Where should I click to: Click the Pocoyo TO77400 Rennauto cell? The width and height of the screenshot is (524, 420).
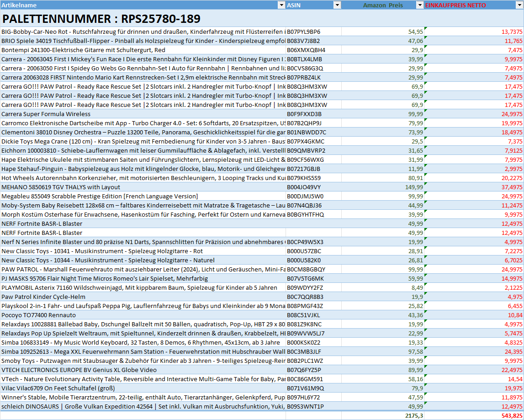[x=39, y=315]
